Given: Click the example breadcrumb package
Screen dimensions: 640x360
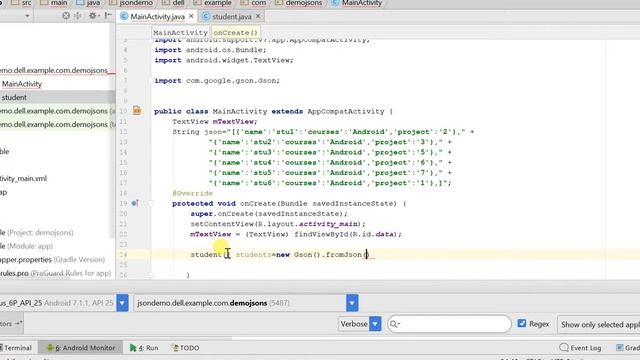Looking at the screenshot, I should 213,3.
